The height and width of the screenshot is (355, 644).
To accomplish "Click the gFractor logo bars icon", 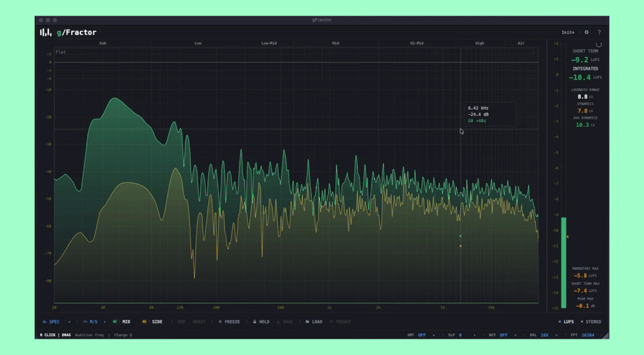I will point(45,32).
